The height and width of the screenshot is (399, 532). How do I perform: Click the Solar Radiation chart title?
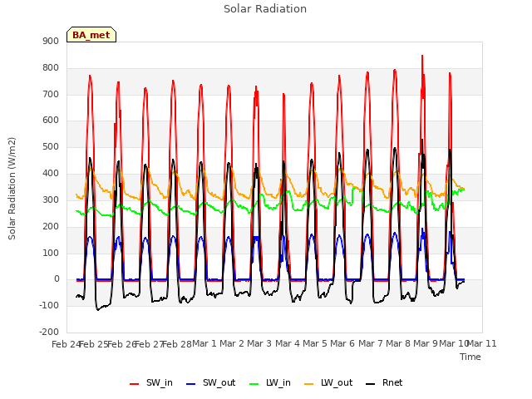click(265, 9)
